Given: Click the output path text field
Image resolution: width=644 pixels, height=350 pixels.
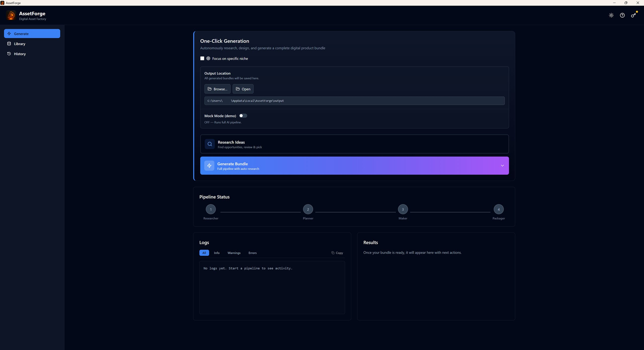Looking at the screenshot, I should tap(354, 101).
